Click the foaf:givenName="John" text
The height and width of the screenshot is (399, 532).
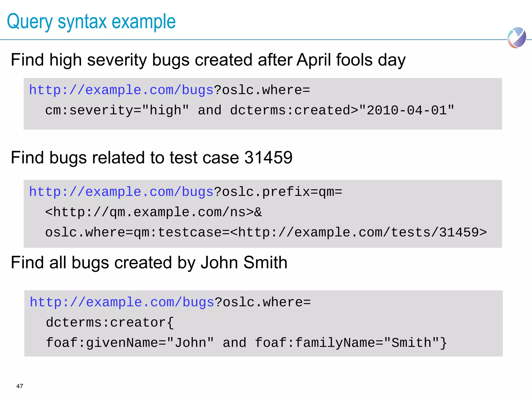point(130,343)
